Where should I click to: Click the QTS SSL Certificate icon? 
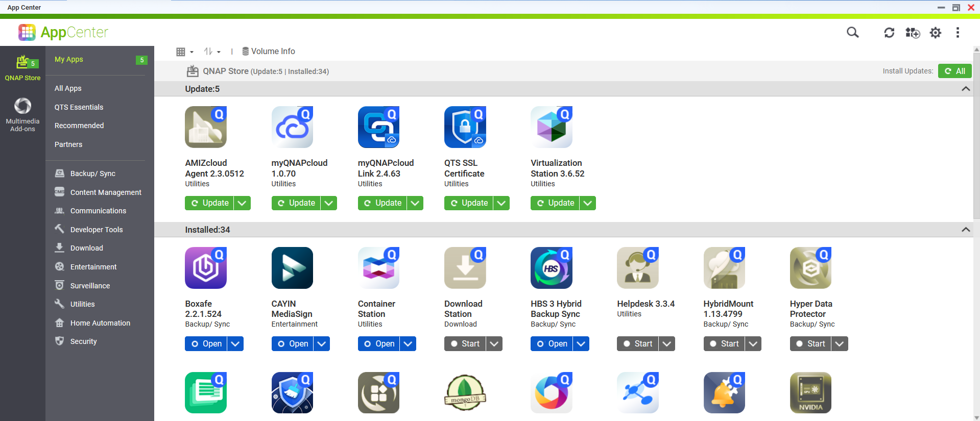tap(465, 127)
